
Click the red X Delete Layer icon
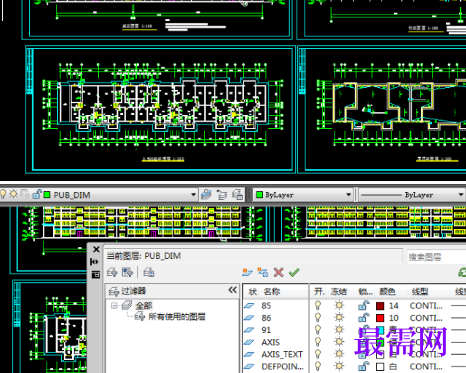(278, 272)
